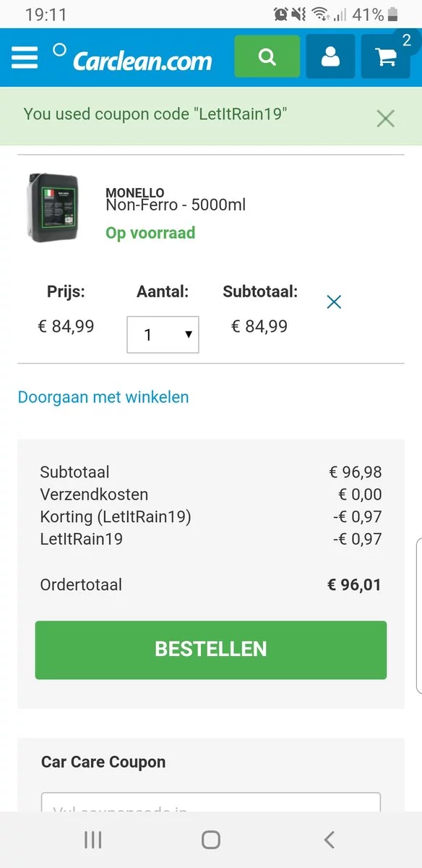Tap the MONELLO brand name
The height and width of the screenshot is (868, 422).
pos(135,192)
